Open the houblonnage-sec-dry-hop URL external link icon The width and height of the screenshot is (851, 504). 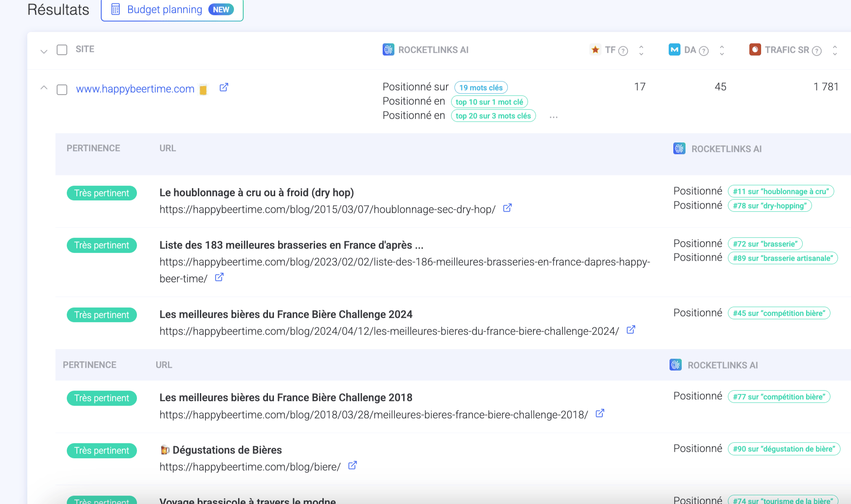tap(507, 208)
